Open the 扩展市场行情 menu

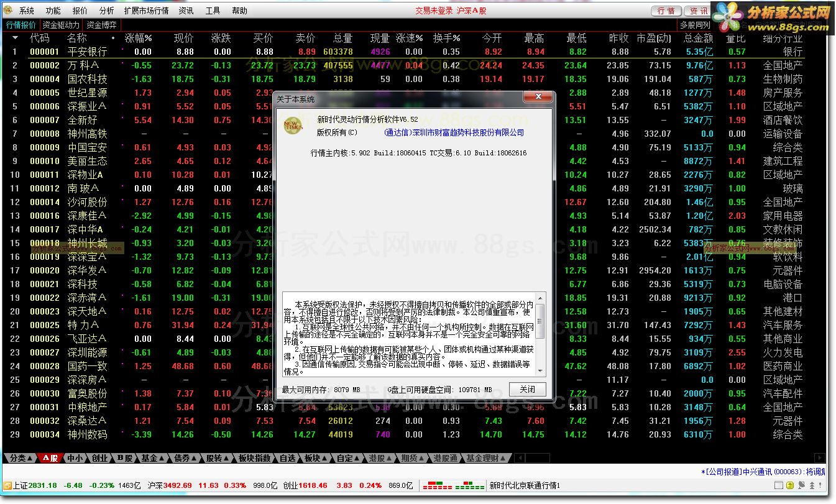pos(147,11)
